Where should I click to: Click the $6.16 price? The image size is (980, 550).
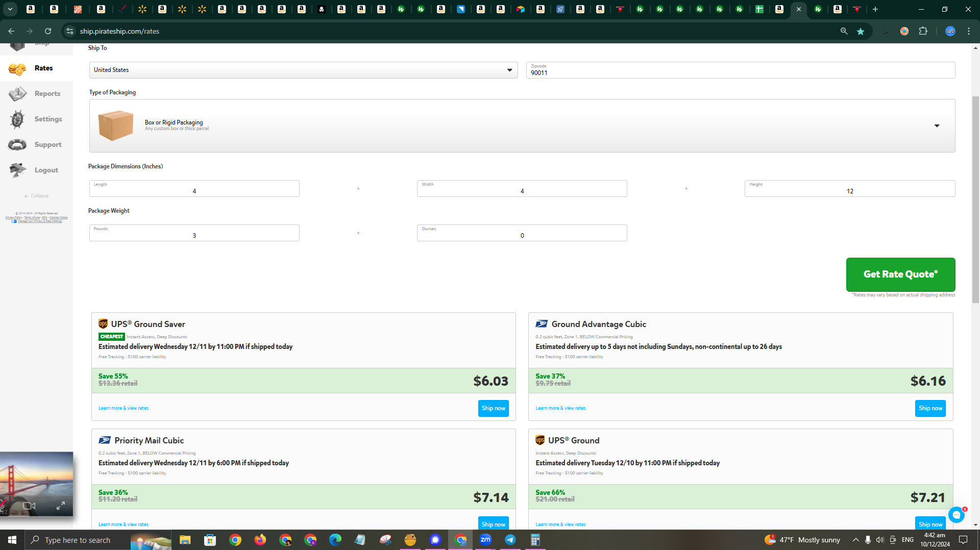928,381
